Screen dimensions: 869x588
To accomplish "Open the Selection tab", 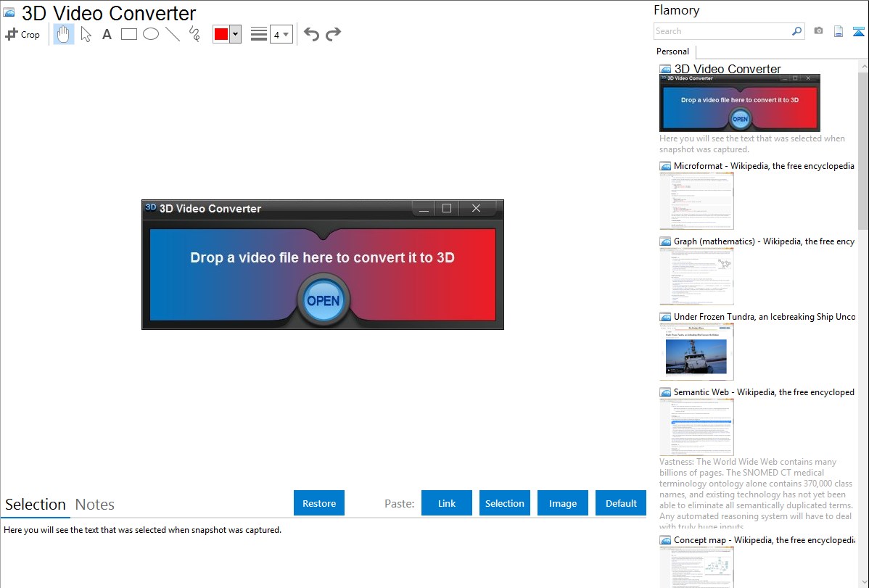I will click(36, 505).
